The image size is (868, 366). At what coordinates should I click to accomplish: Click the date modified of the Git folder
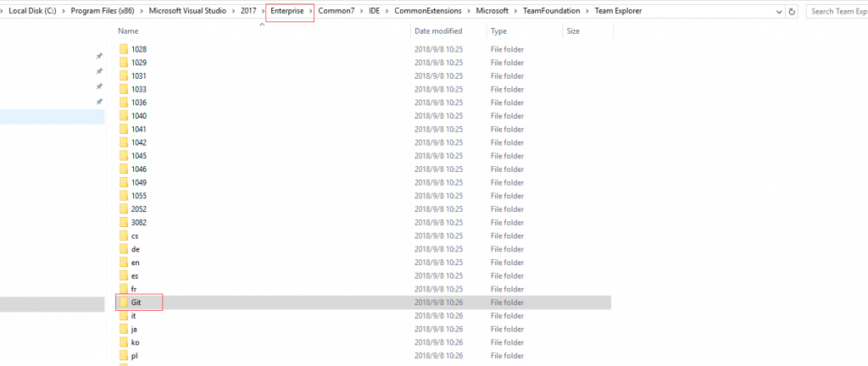(x=438, y=302)
